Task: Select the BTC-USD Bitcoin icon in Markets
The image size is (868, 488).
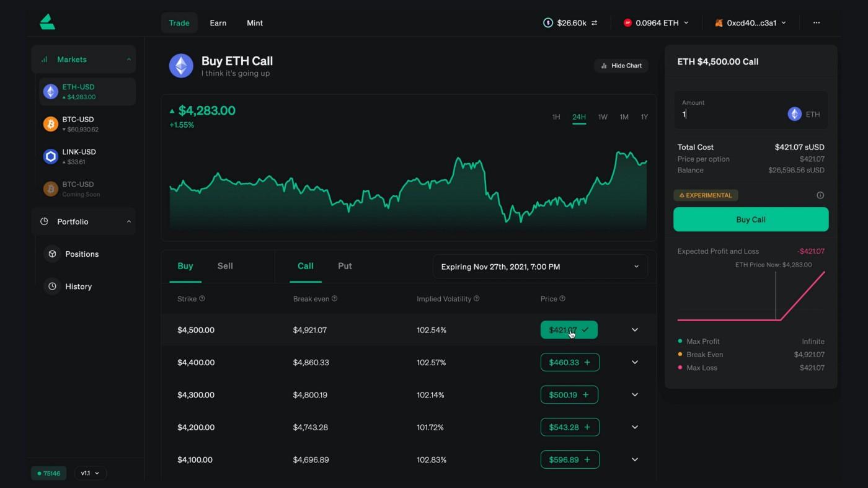Action: (x=50, y=123)
